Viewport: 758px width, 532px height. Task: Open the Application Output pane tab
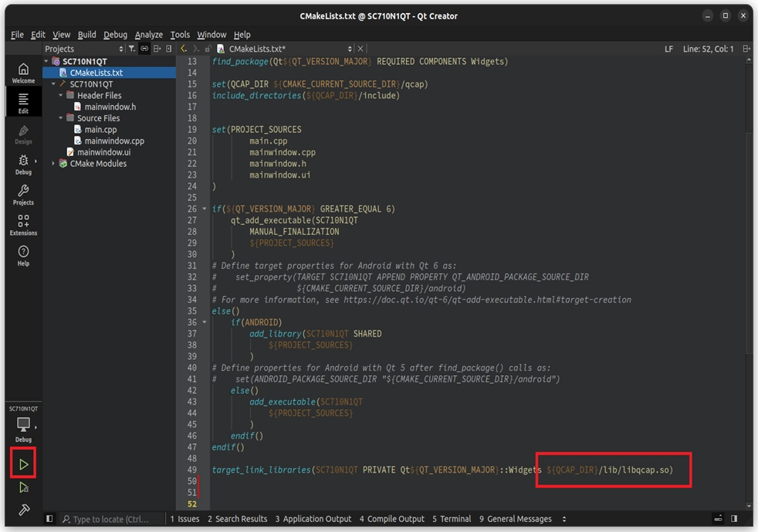click(x=313, y=519)
